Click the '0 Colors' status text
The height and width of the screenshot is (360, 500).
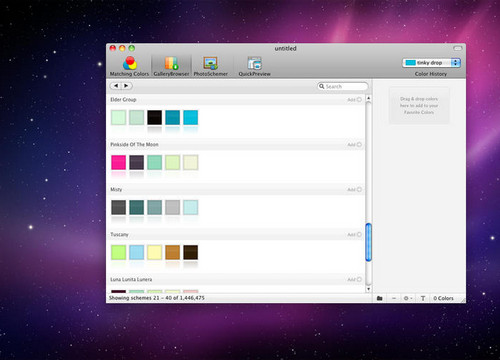pos(443,298)
